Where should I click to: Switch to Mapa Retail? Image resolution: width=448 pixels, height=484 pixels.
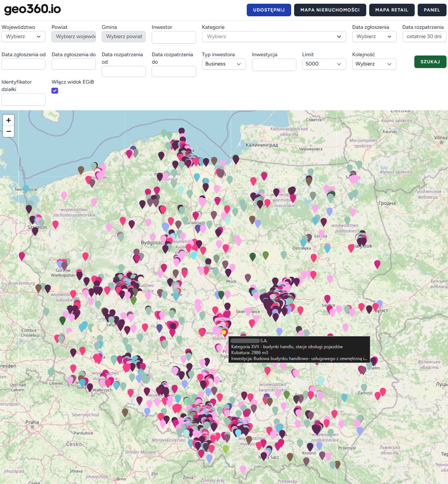coord(392,10)
